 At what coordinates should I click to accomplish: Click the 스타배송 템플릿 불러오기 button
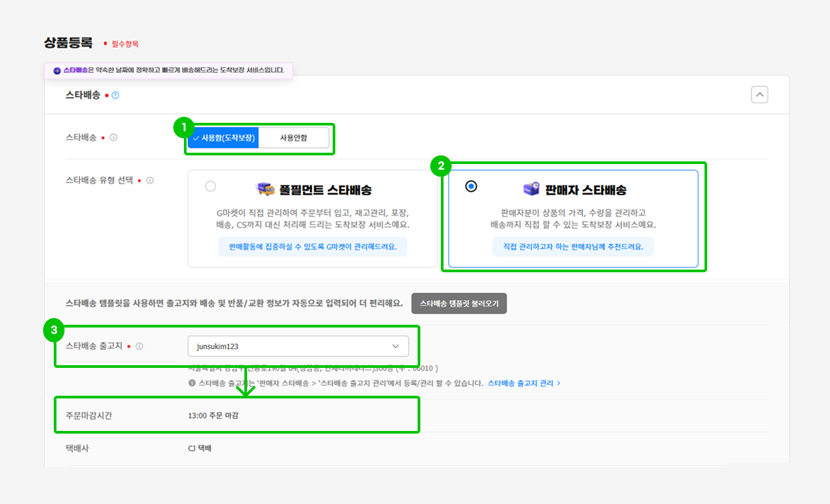tap(459, 303)
